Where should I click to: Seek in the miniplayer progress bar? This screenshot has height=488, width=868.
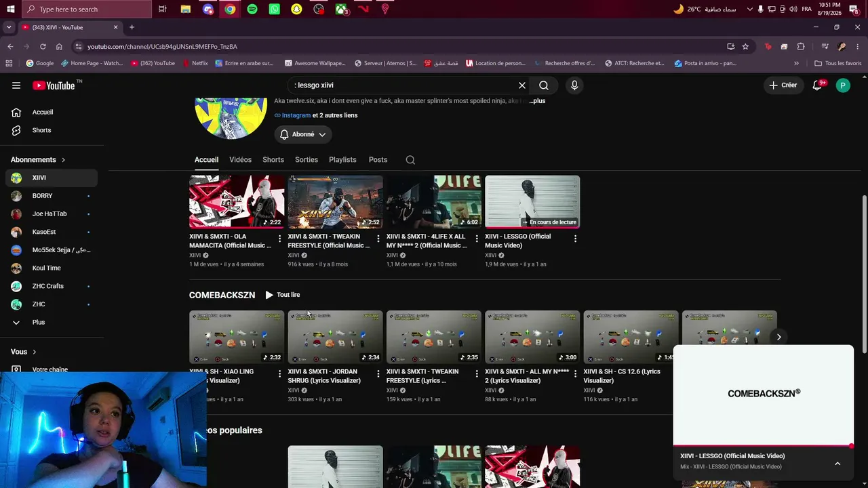pyautogui.click(x=764, y=446)
